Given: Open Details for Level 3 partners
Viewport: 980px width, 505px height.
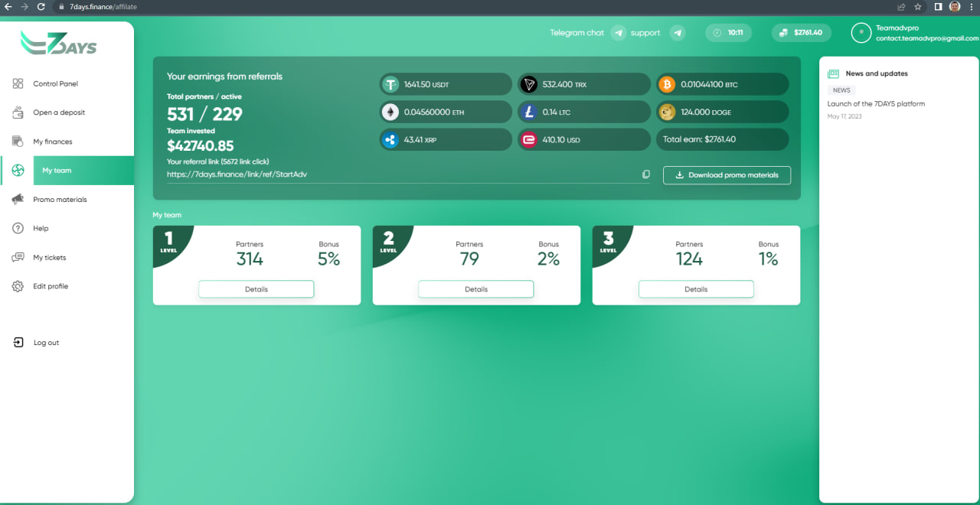Looking at the screenshot, I should (x=696, y=289).
